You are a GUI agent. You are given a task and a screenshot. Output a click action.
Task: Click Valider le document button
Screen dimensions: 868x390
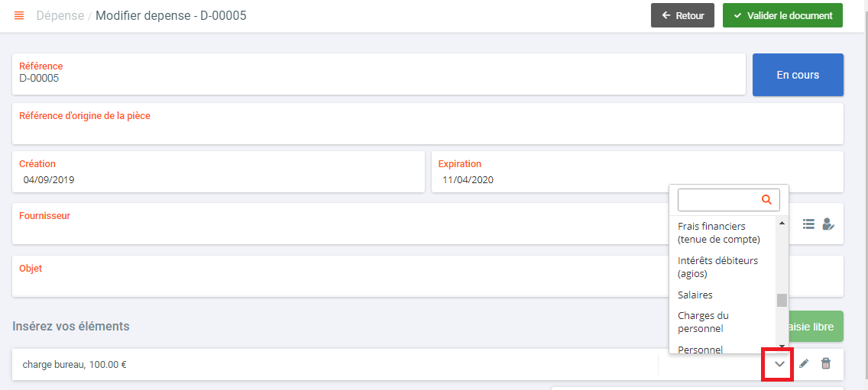click(x=782, y=15)
